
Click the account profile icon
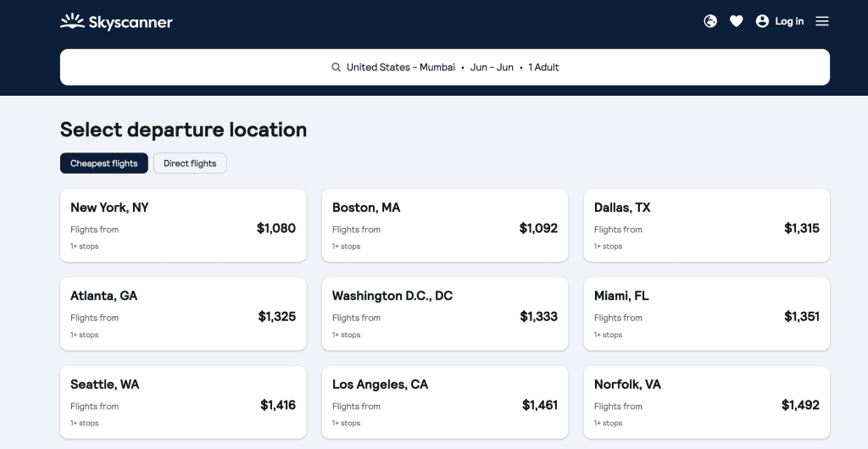coord(762,21)
